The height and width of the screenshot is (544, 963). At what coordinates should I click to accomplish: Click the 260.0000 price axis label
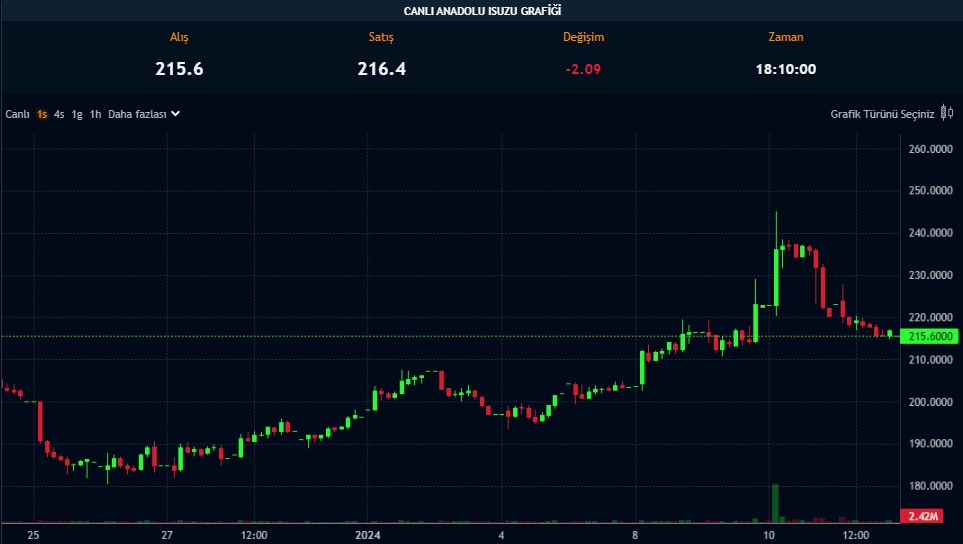(929, 150)
